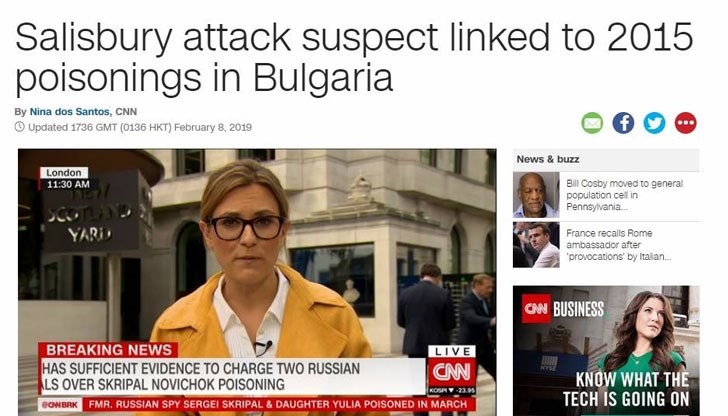Open Bill Cosby moved to general population story
This screenshot has height=416, width=728.
tap(624, 195)
